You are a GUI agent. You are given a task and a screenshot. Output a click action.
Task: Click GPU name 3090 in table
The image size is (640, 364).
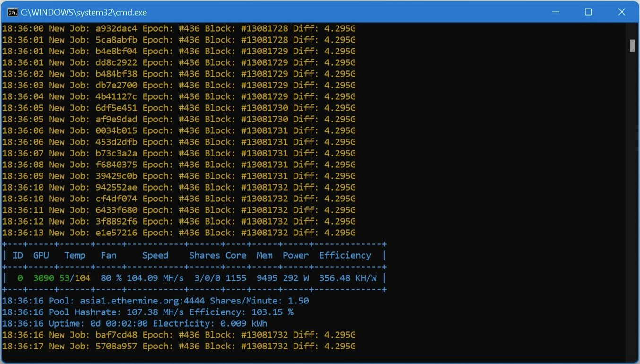tap(43, 278)
